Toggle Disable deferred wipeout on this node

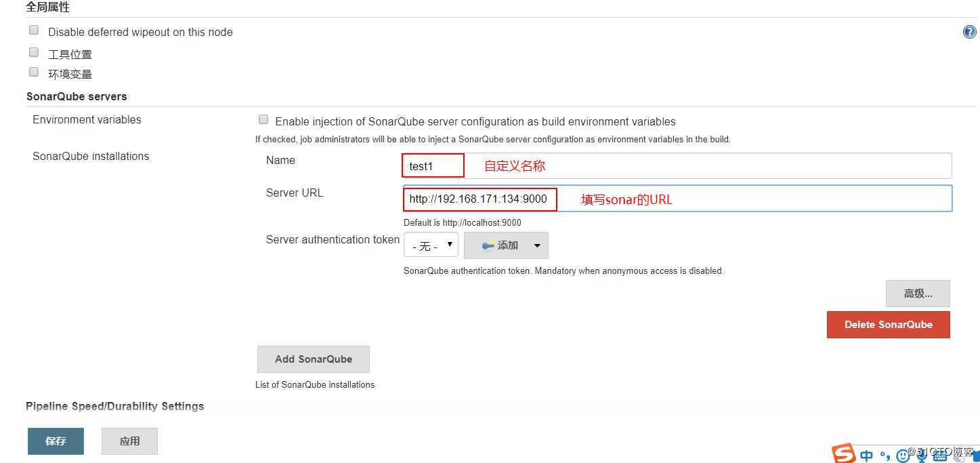[34, 30]
